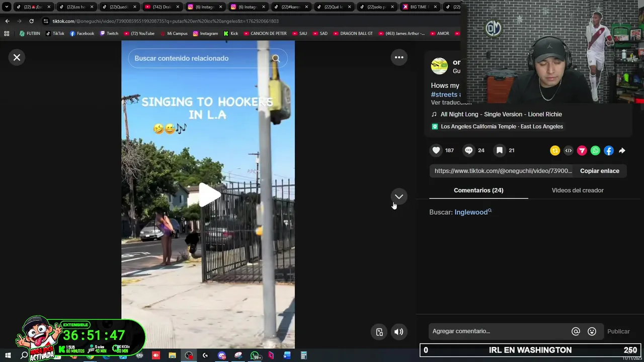Toggle the auto-scroll icon beside volume

click(379, 332)
